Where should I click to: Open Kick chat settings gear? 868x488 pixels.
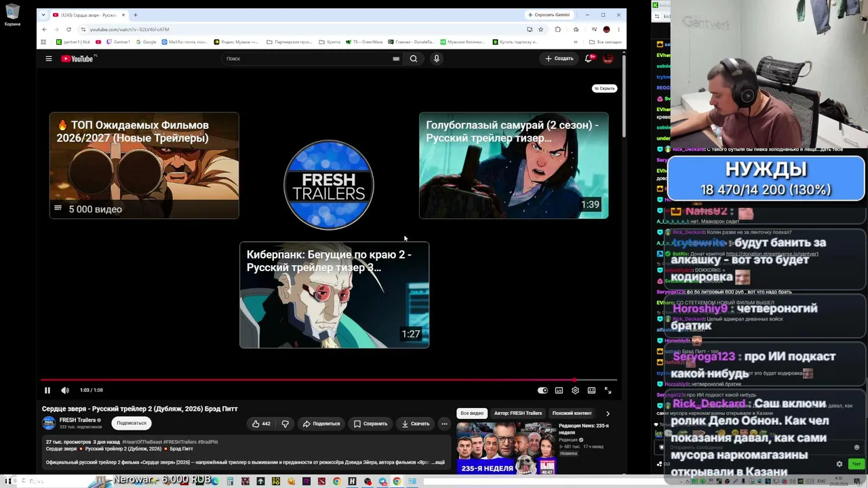tap(840, 464)
